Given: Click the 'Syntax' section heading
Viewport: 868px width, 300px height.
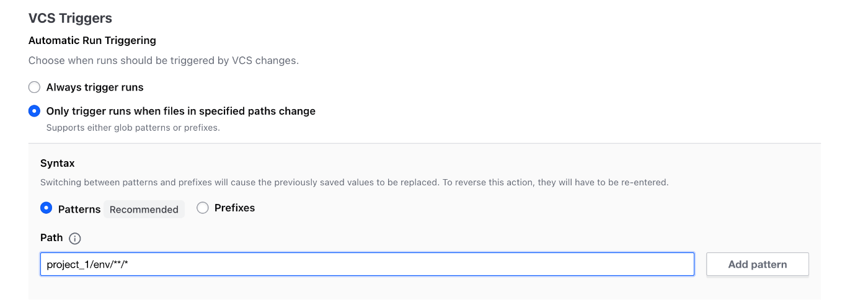Looking at the screenshot, I should point(58,164).
